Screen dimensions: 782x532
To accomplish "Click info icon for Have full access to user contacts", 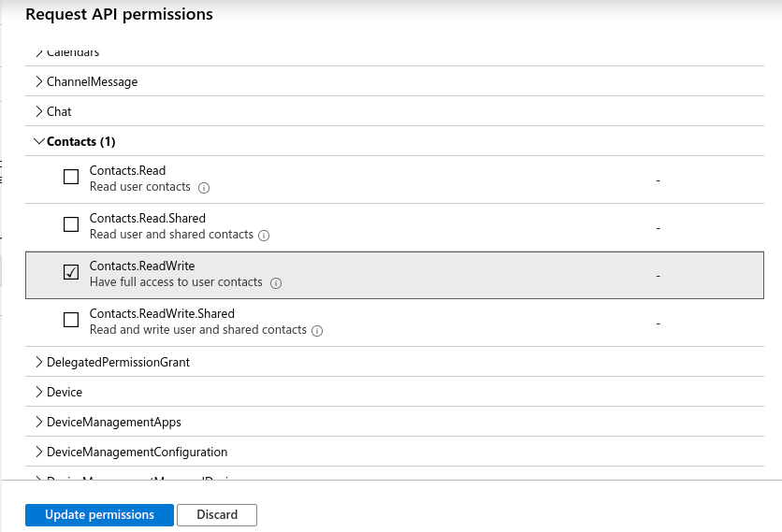I will [x=276, y=282].
